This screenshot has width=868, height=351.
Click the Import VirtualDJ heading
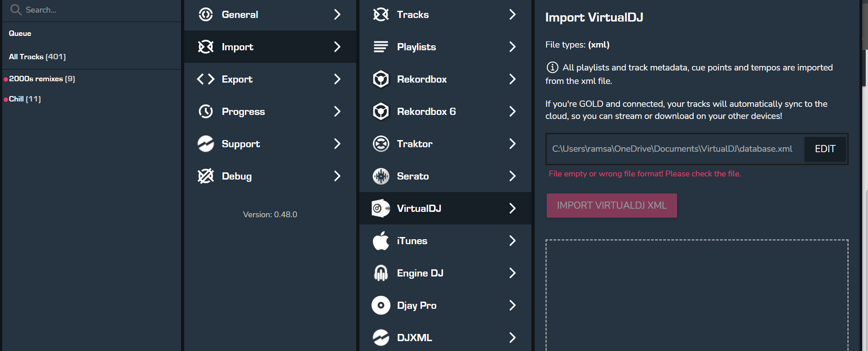pos(594,18)
